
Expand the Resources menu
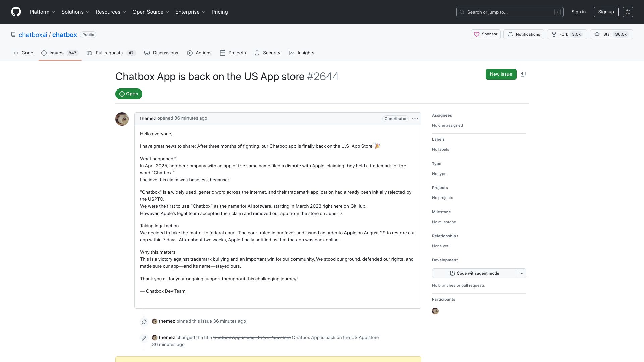(111, 12)
